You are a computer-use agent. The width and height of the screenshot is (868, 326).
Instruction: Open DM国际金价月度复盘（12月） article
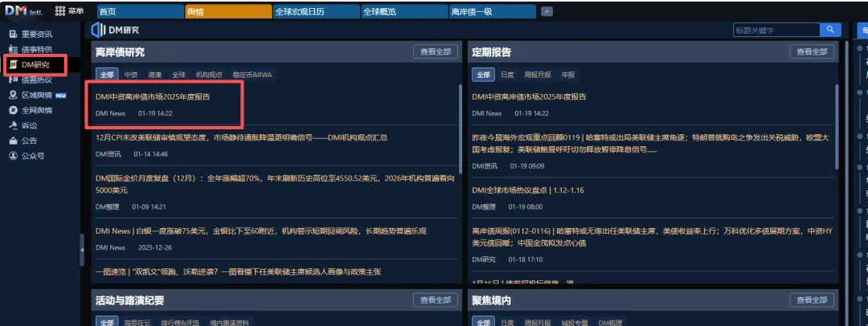[275, 185]
